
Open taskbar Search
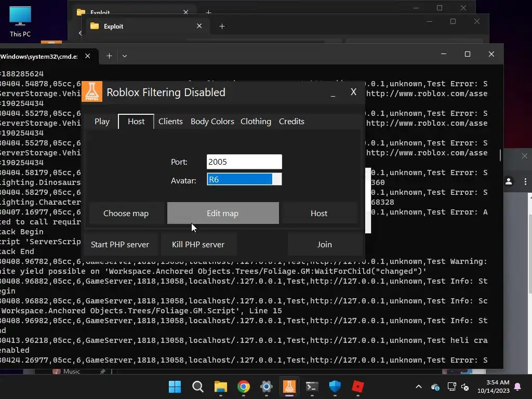198,387
